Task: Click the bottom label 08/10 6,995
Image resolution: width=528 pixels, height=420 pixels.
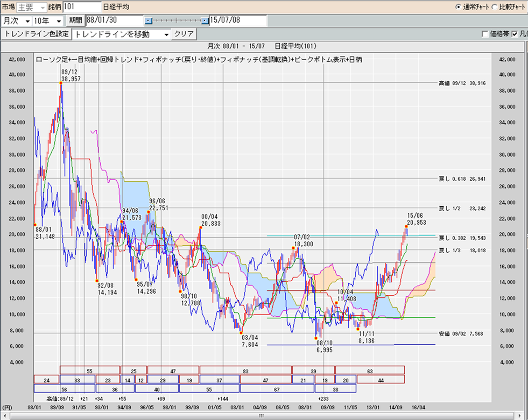Action: pos(325,346)
